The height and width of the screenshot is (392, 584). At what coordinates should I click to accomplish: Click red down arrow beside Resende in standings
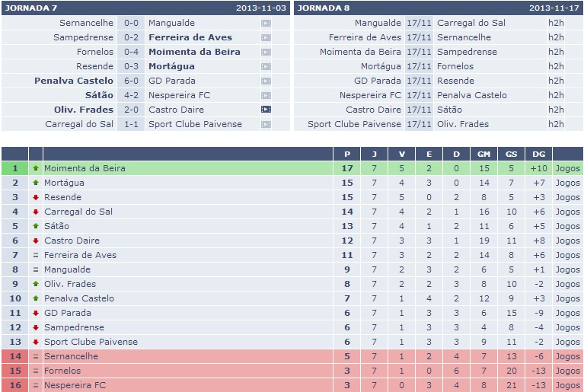36,197
